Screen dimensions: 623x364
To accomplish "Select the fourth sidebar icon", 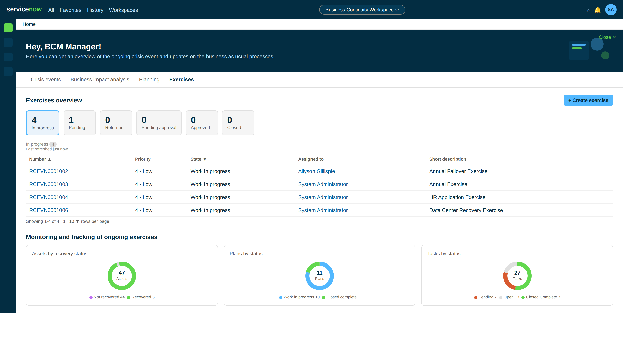I will pos(8,72).
